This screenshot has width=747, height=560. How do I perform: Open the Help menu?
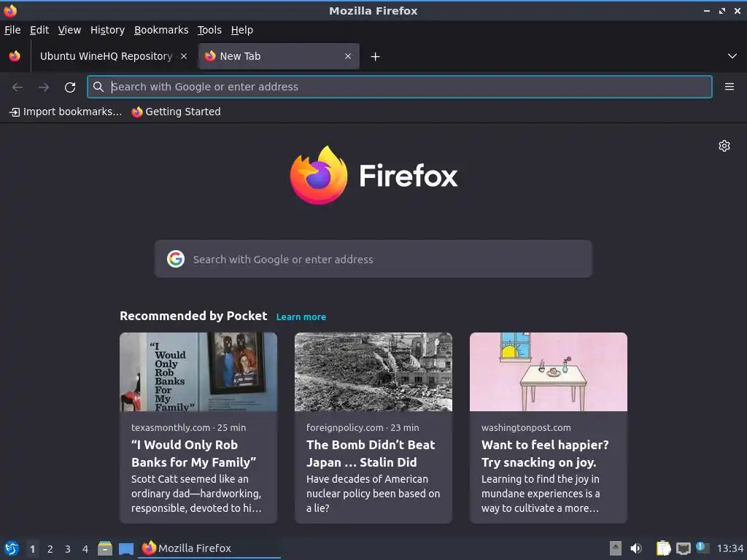click(242, 30)
